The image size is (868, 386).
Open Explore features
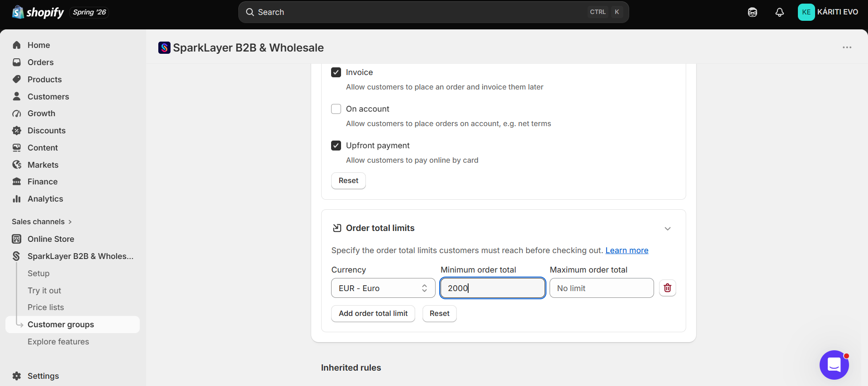(58, 342)
